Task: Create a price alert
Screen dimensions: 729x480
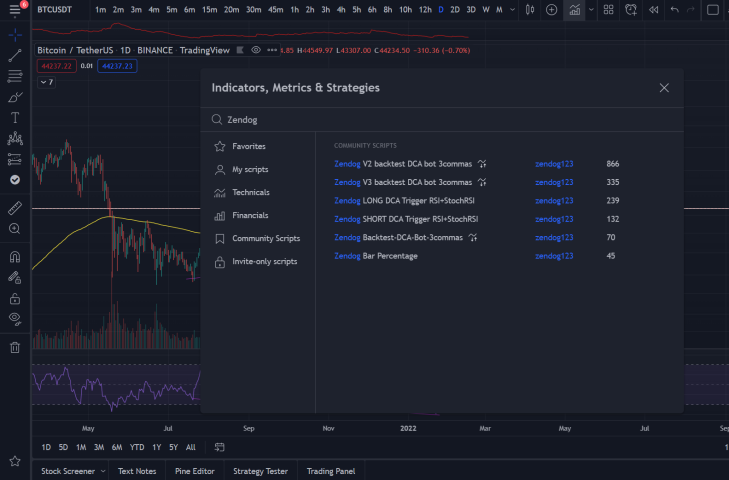Action: point(631,10)
